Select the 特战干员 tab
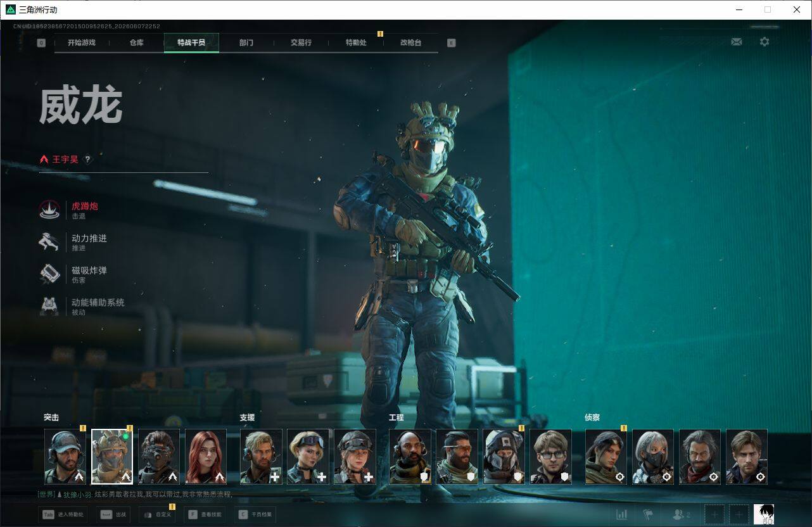This screenshot has height=527, width=812. (x=191, y=43)
